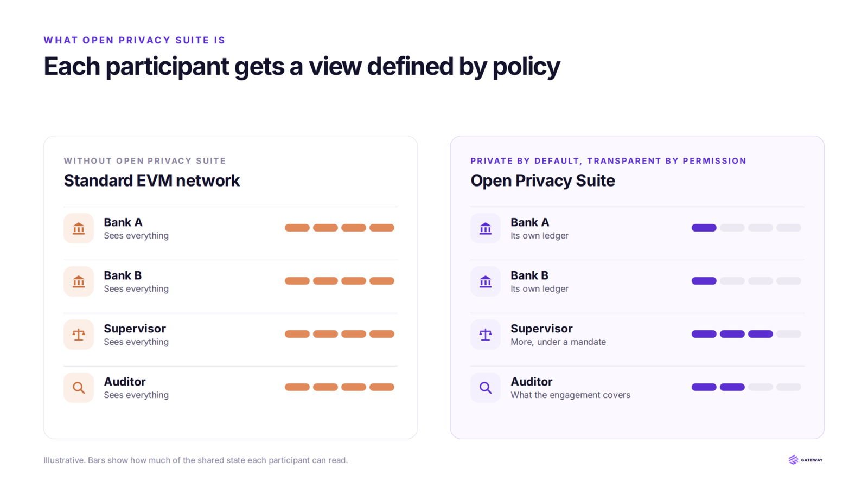Select 'Bank B' name in Standard EVM network
This screenshot has width=868, height=488.
[123, 275]
